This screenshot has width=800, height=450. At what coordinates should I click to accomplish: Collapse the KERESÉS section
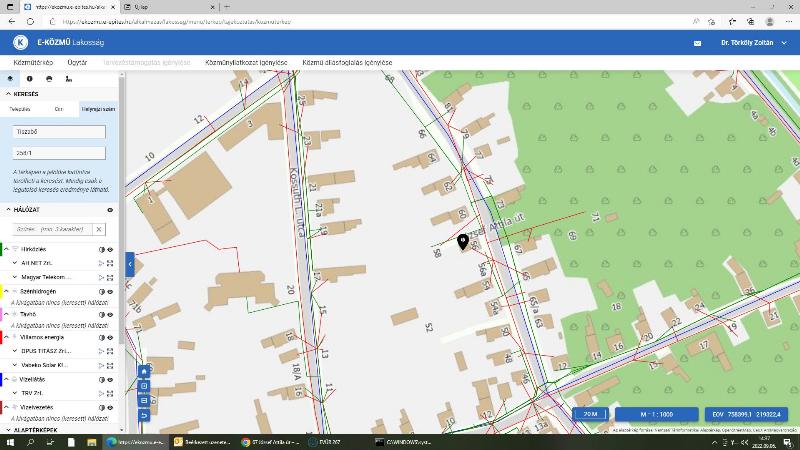point(8,94)
